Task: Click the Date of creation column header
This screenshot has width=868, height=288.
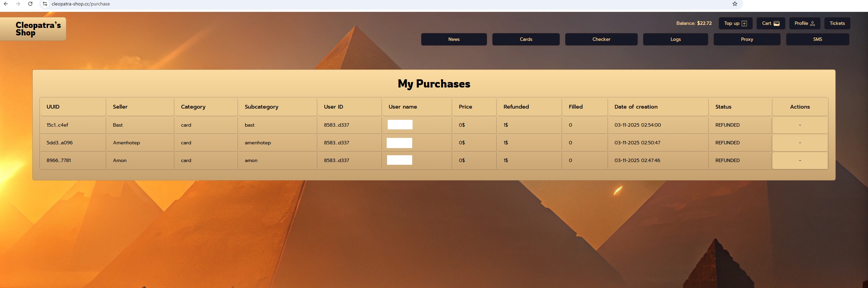Action: coord(636,107)
